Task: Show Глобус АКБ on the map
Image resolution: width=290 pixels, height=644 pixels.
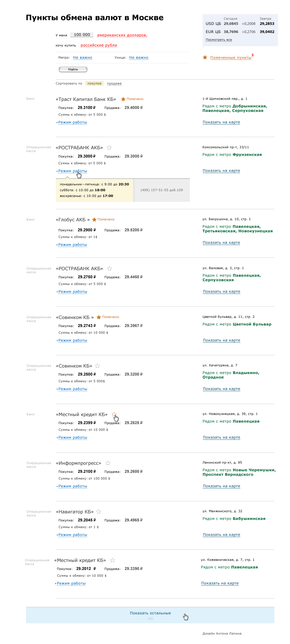Action: (x=221, y=243)
